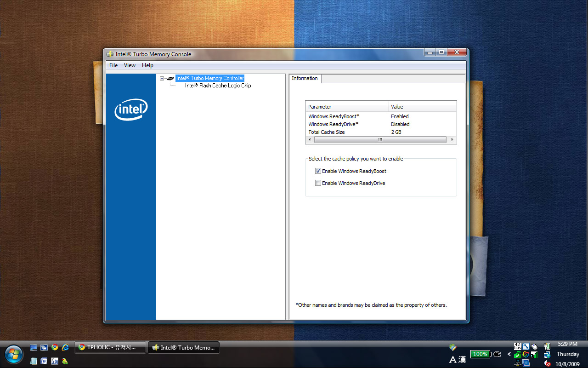Viewport: 588px width, 368px height.
Task: Expand hidden tray icons with left chevron
Action: tap(509, 354)
